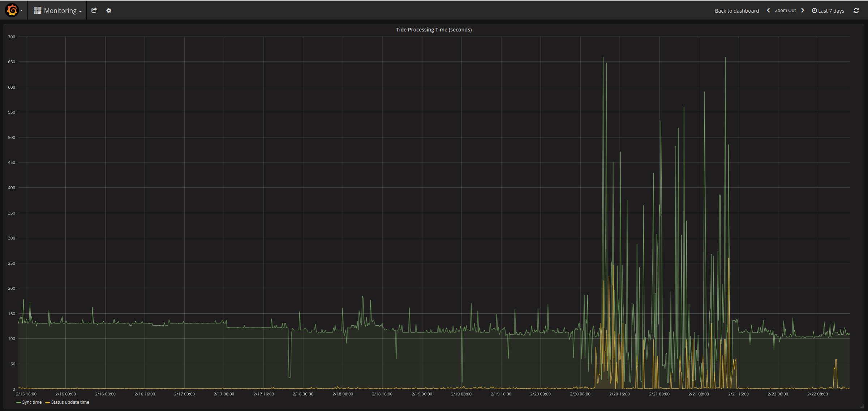Click the small arrow next to Grafana logo
Screen dimensions: 868x411
pyautogui.click(x=22, y=10)
